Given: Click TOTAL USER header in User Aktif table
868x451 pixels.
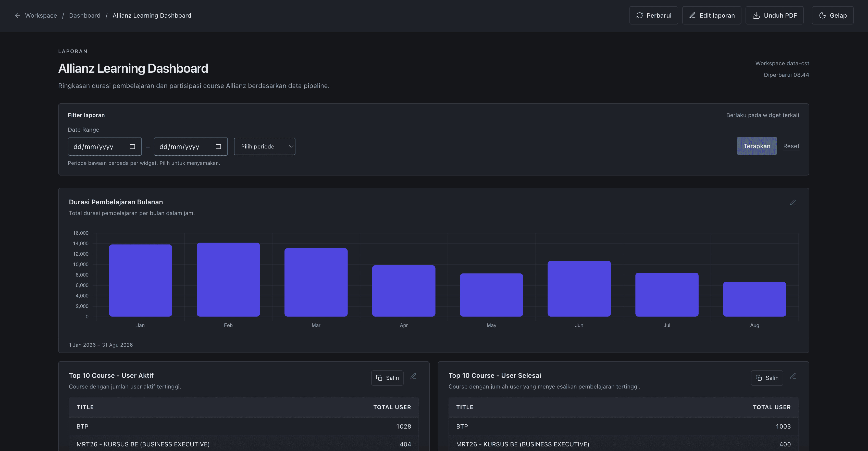Looking at the screenshot, I should tap(392, 407).
